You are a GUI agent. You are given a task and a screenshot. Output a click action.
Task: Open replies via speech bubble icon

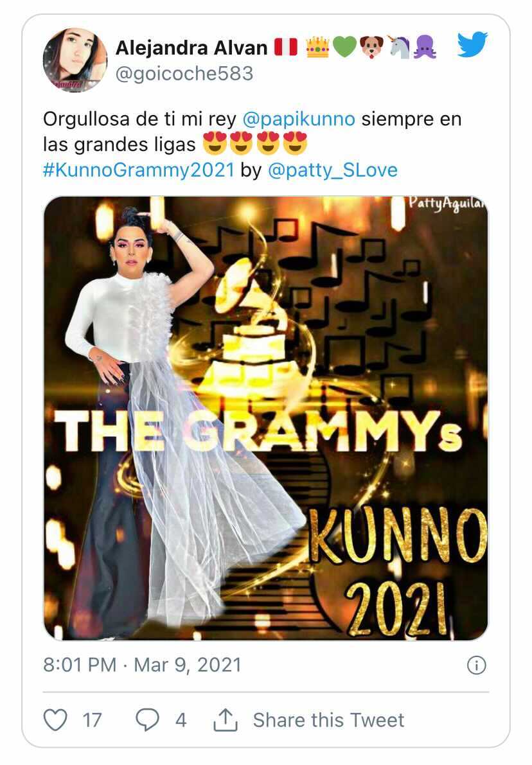[147, 719]
